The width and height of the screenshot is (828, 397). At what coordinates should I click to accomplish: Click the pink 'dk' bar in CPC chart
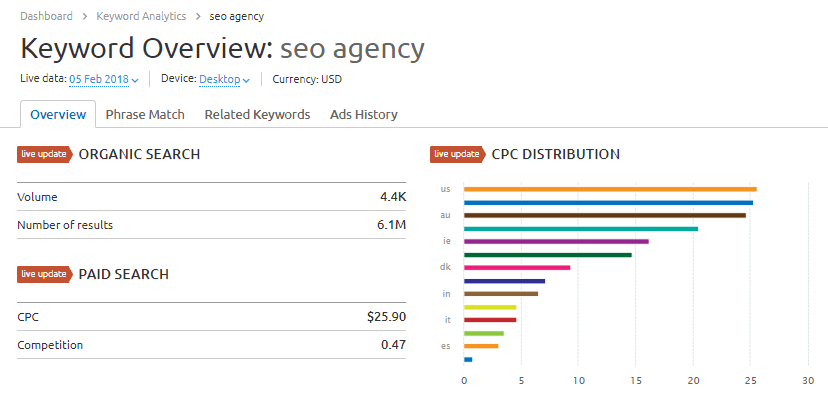point(517,268)
